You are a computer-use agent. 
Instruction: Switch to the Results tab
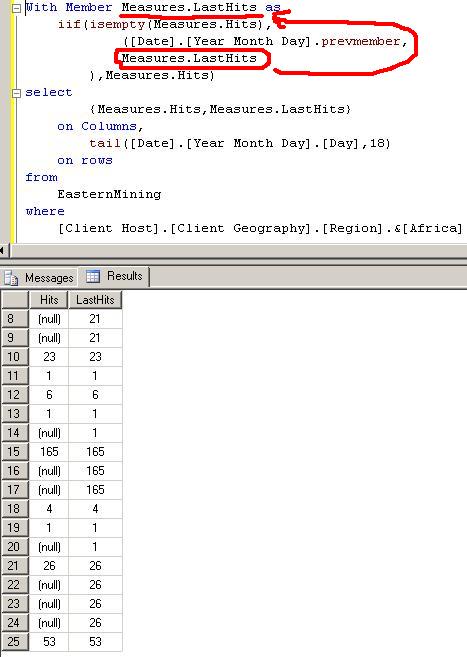click(x=114, y=276)
